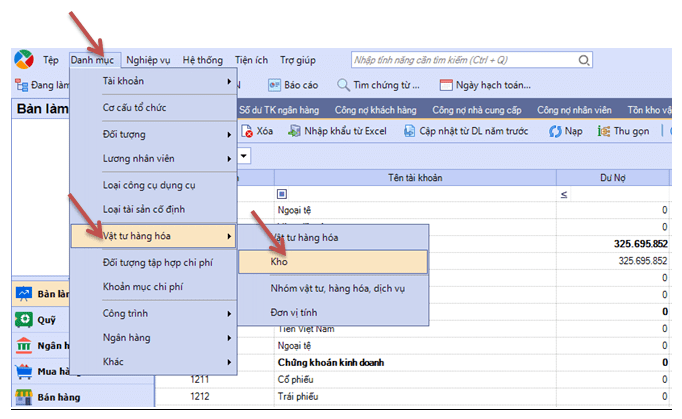Click Nhập khẩu từ Excel icon
The image size is (682, 419).
click(295, 131)
